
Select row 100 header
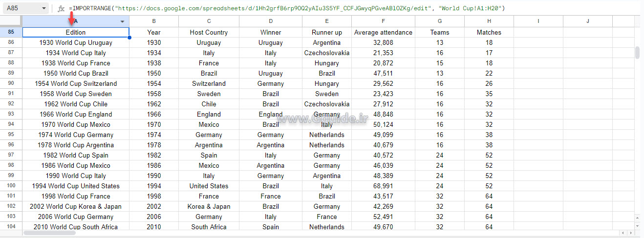(11, 186)
